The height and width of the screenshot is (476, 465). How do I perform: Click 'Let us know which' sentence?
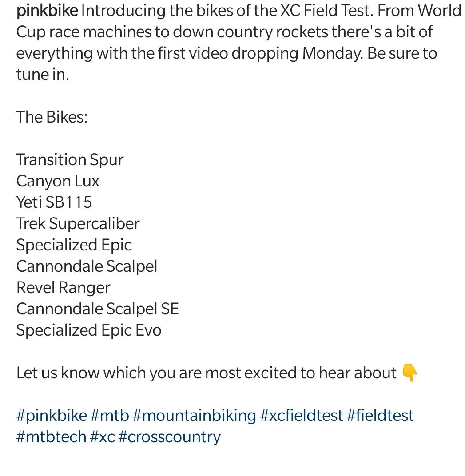click(207, 373)
